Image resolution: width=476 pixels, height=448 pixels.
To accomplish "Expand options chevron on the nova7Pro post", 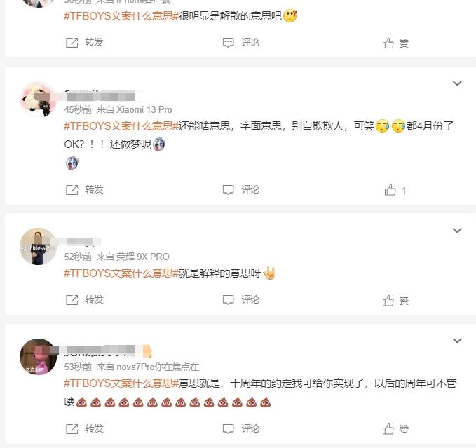I will point(457,341).
